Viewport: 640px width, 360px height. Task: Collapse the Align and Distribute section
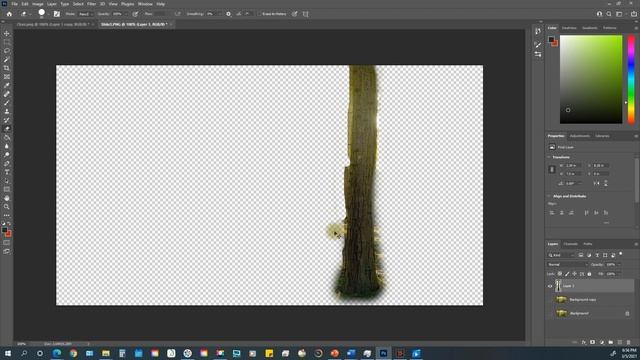click(x=549, y=196)
